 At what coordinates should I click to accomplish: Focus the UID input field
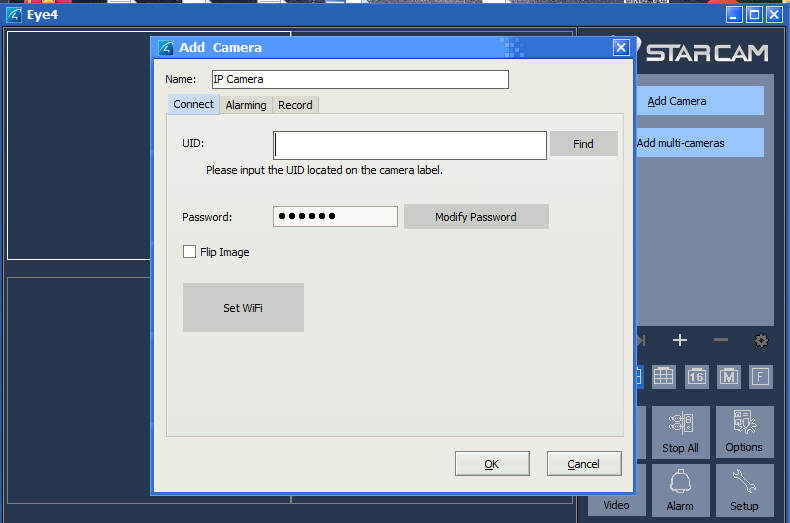click(x=410, y=146)
